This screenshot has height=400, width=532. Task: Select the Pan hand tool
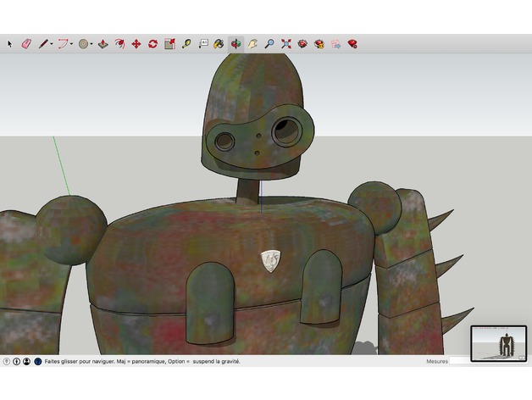(252, 44)
